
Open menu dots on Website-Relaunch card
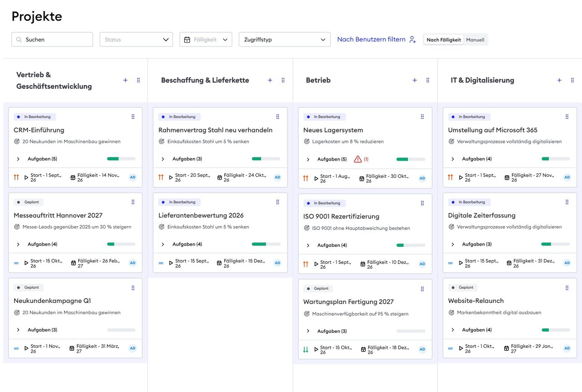click(x=567, y=288)
